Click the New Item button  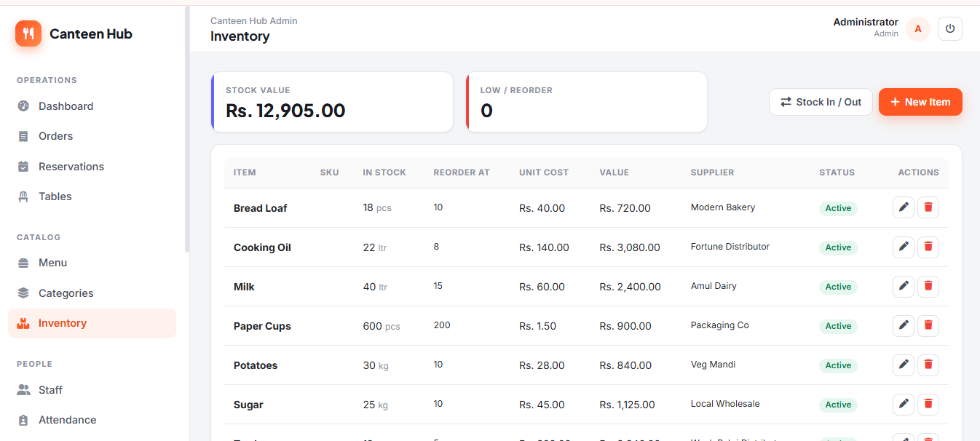tap(920, 102)
